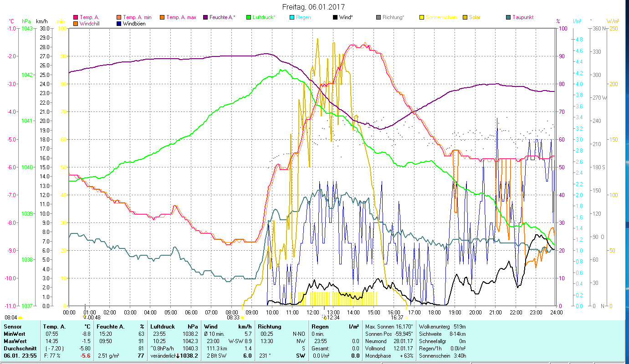Click the chart title 'Freitag, 06.01.2017'
This screenshot has height=364, width=629.
pos(313,7)
